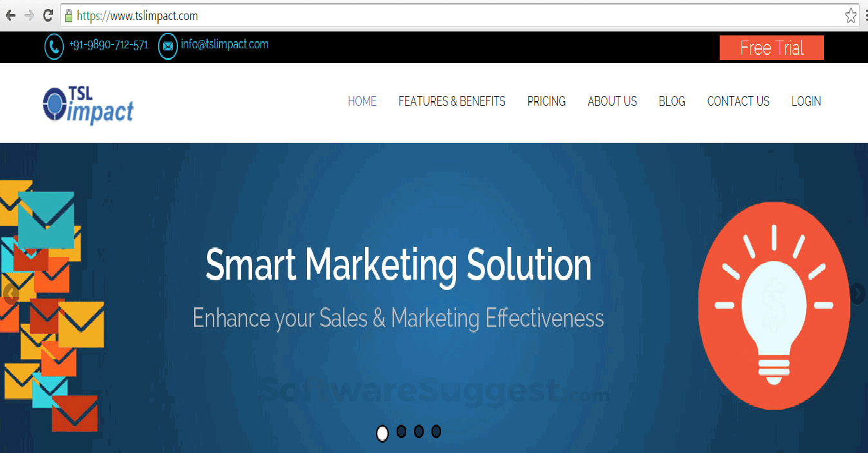This screenshot has height=453, width=868.
Task: Bookmark page with the star icon
Action: point(851,15)
